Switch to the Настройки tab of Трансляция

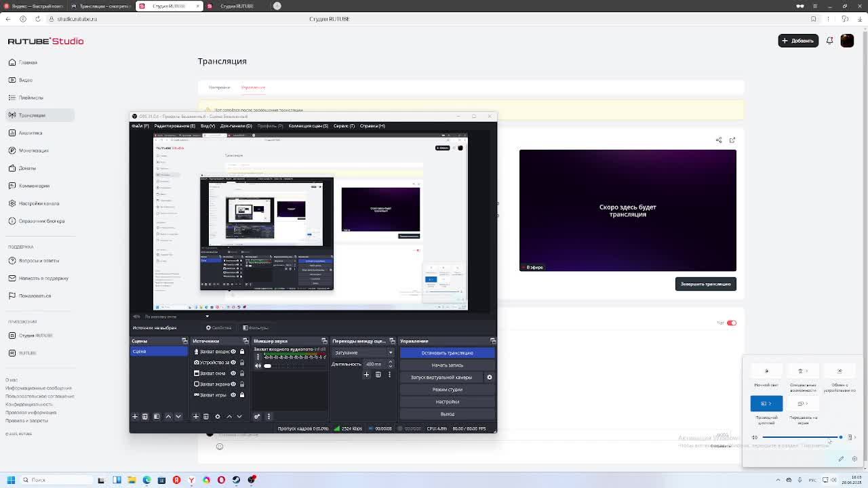219,87
